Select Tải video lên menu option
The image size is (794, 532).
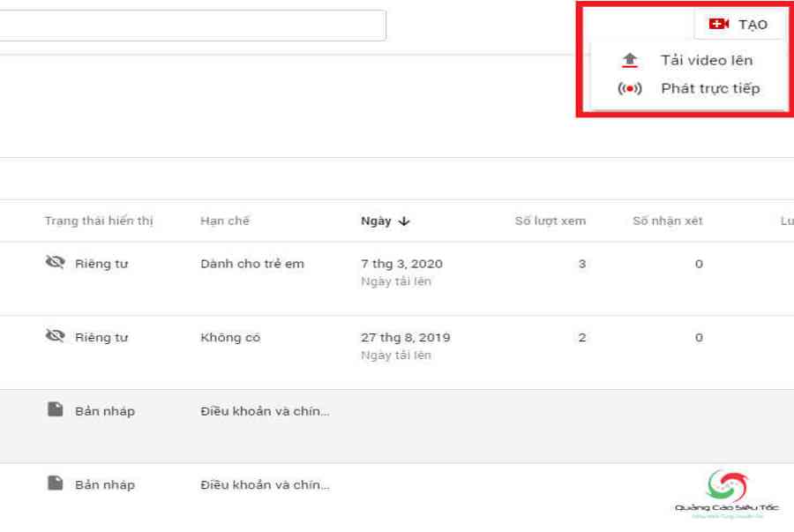pos(706,60)
